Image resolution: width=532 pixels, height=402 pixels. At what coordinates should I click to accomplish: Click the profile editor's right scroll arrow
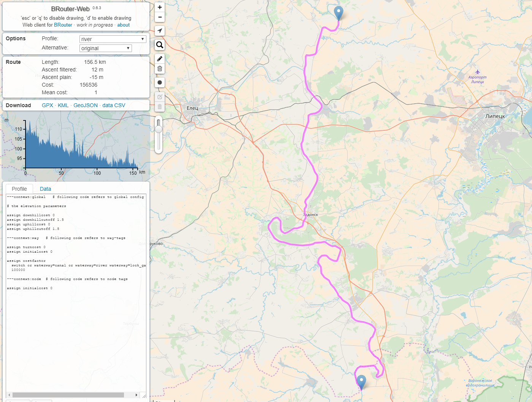pos(137,395)
